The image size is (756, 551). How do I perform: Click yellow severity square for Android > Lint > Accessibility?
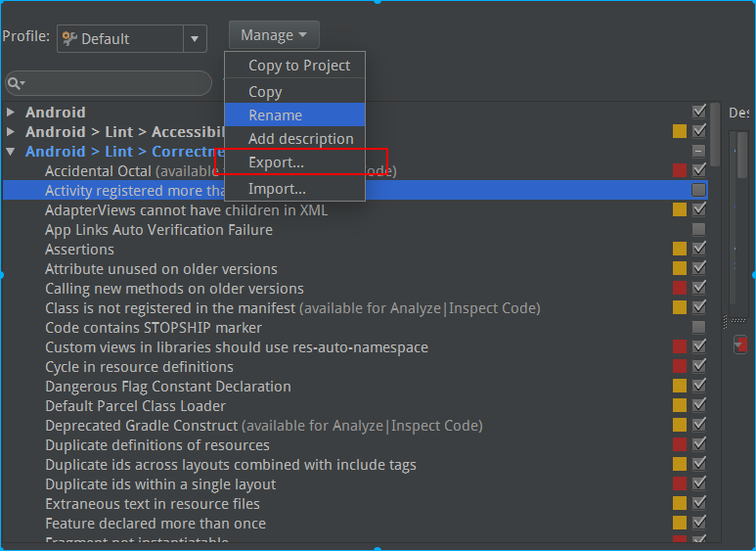point(680,132)
